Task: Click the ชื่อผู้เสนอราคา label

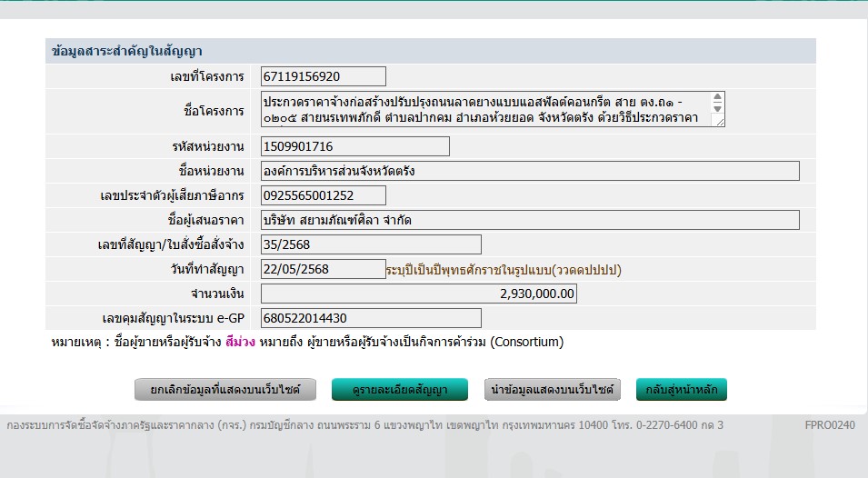Action: point(206,220)
